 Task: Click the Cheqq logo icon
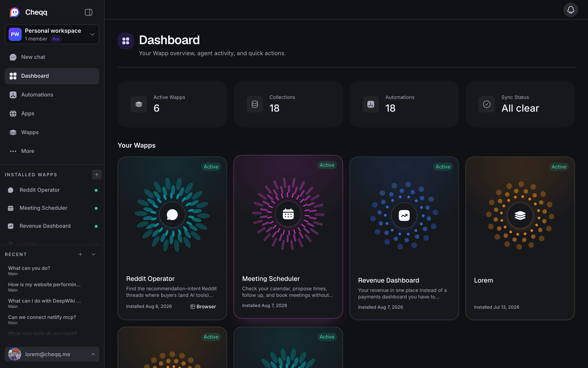point(14,12)
